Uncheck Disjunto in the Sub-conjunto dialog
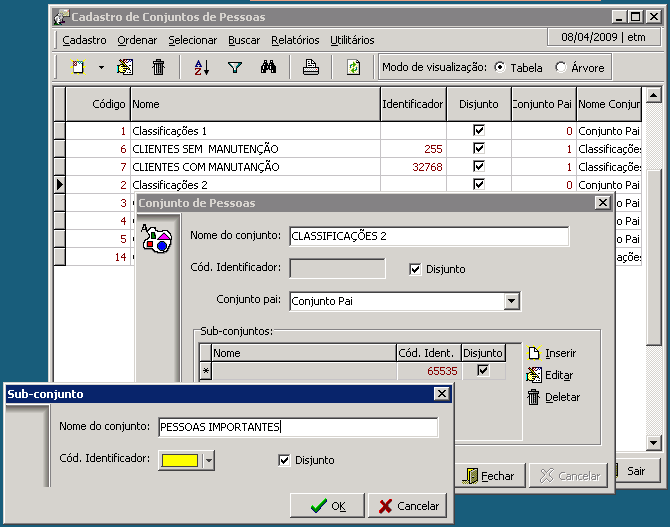The image size is (670, 527). (285, 460)
